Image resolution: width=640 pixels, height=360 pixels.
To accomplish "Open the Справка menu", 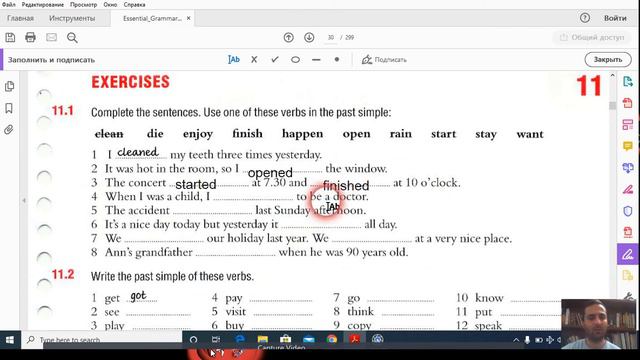I will point(134,5).
